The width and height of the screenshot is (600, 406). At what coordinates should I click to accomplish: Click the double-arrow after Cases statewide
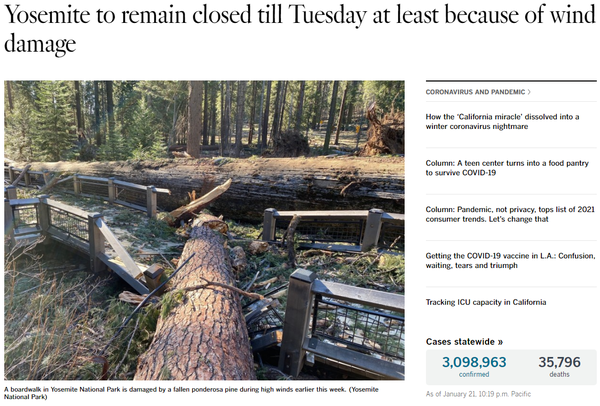(x=500, y=342)
